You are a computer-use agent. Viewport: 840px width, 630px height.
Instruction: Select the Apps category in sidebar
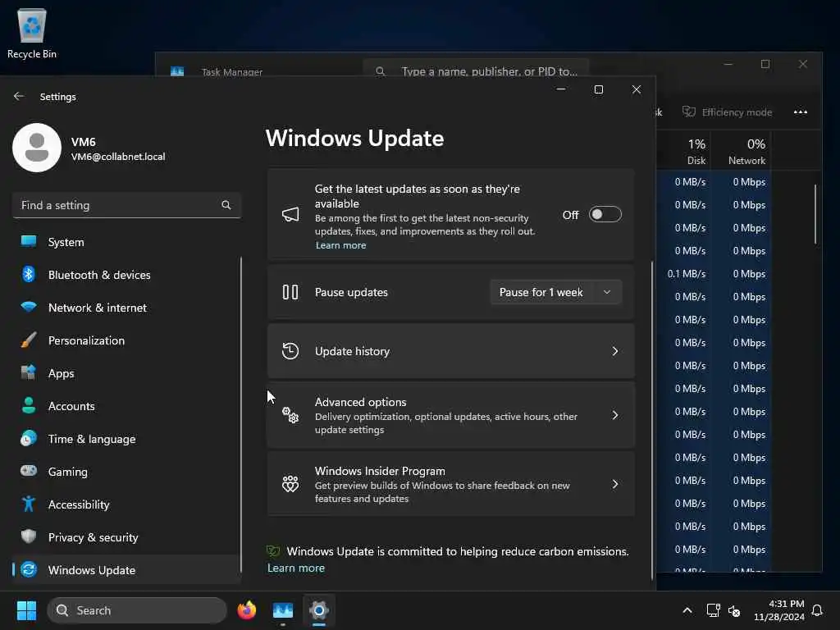click(126, 373)
